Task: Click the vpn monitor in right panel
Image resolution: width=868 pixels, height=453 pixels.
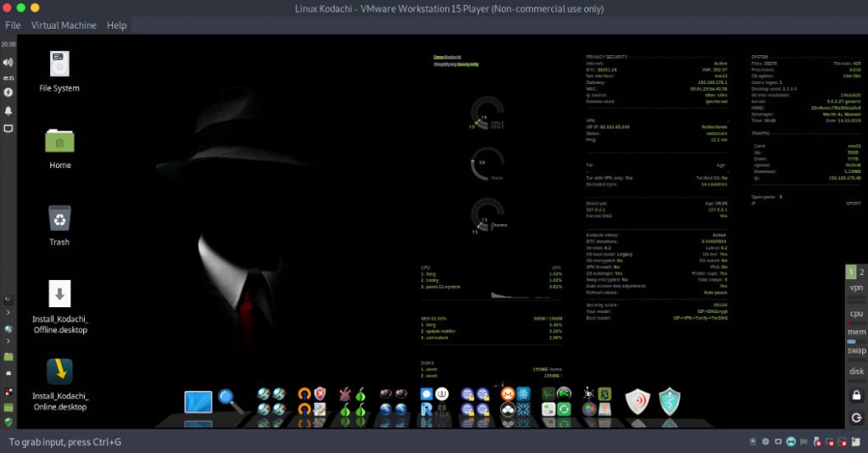Action: point(856,288)
